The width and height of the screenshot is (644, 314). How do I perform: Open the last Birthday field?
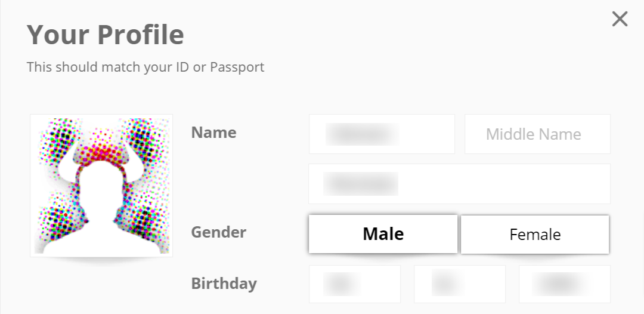tap(564, 284)
